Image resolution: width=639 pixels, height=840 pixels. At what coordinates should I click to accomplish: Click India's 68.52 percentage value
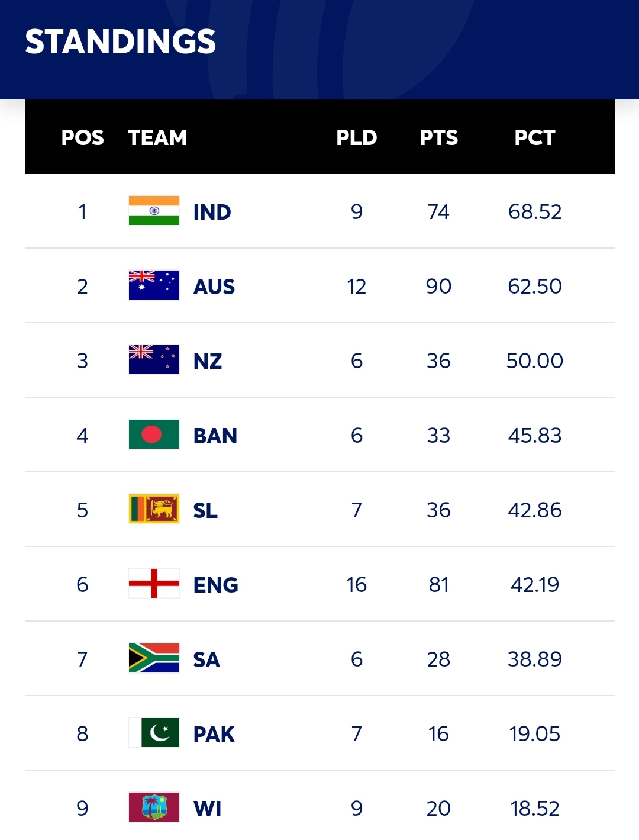point(535,211)
